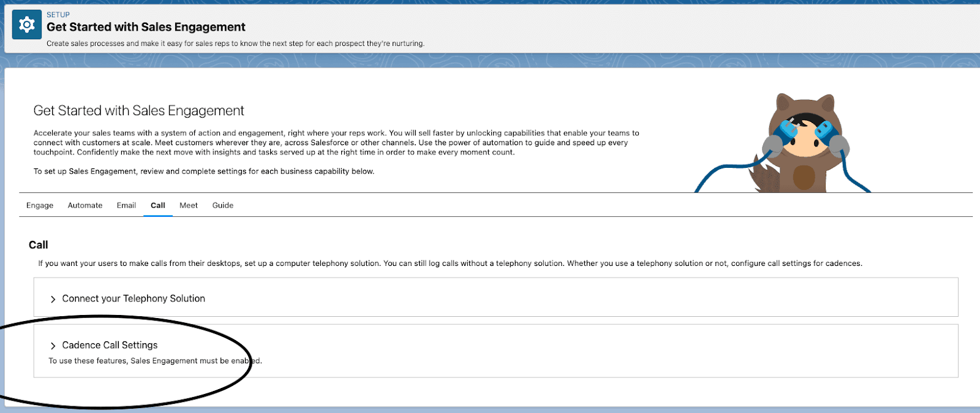The image size is (980, 413).
Task: Click the bold Call section heading
Action: click(38, 244)
